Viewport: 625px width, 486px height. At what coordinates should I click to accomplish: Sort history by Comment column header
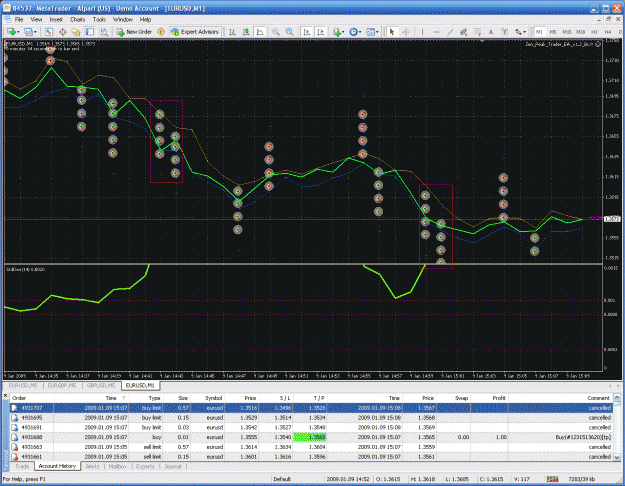click(560, 398)
